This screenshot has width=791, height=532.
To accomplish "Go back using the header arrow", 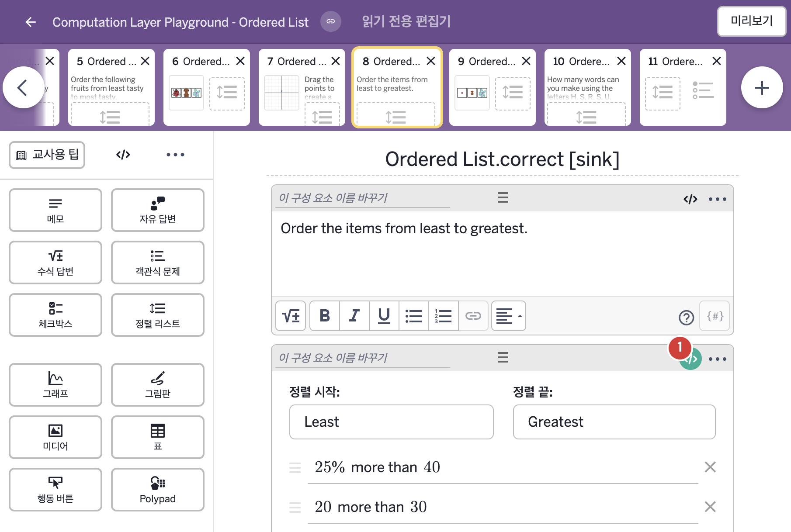I will tap(31, 22).
